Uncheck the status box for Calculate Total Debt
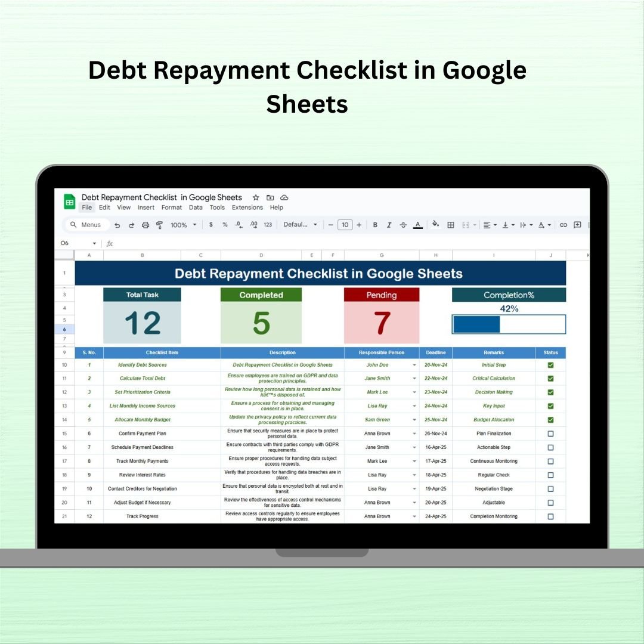This screenshot has width=644, height=644. (551, 379)
